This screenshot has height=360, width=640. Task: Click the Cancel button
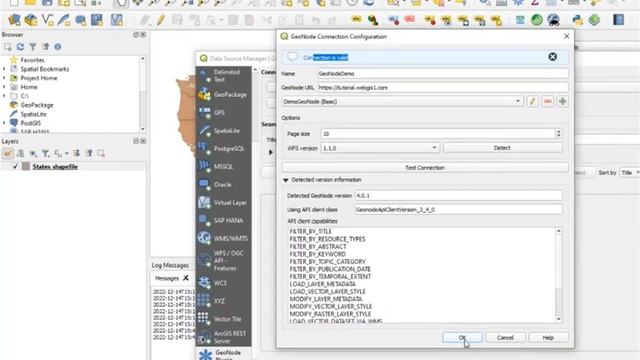tap(505, 338)
